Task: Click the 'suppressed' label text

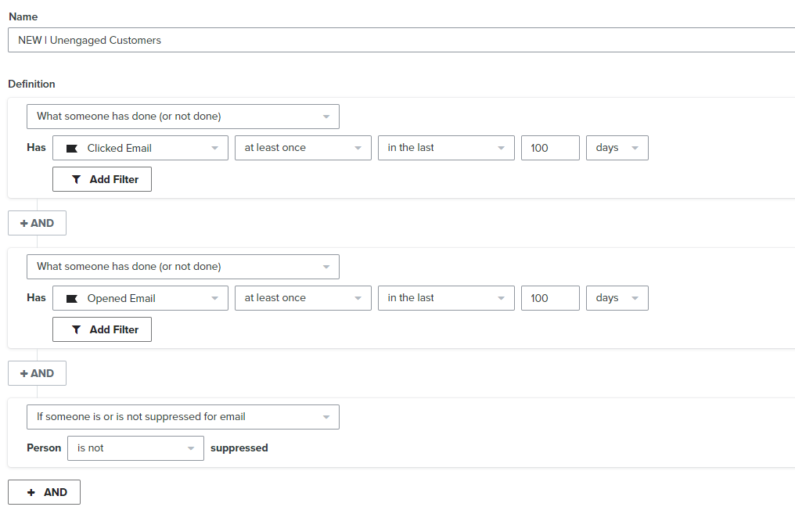Action: coord(239,448)
